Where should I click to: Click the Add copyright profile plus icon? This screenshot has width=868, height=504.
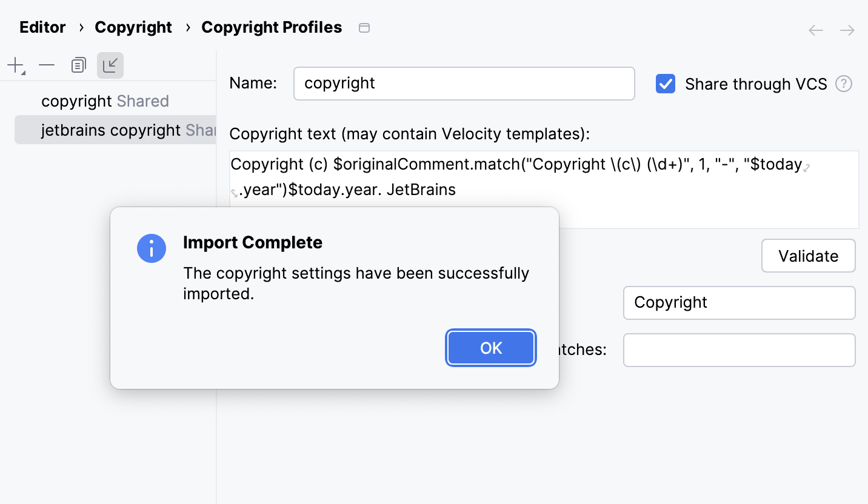pos(14,65)
